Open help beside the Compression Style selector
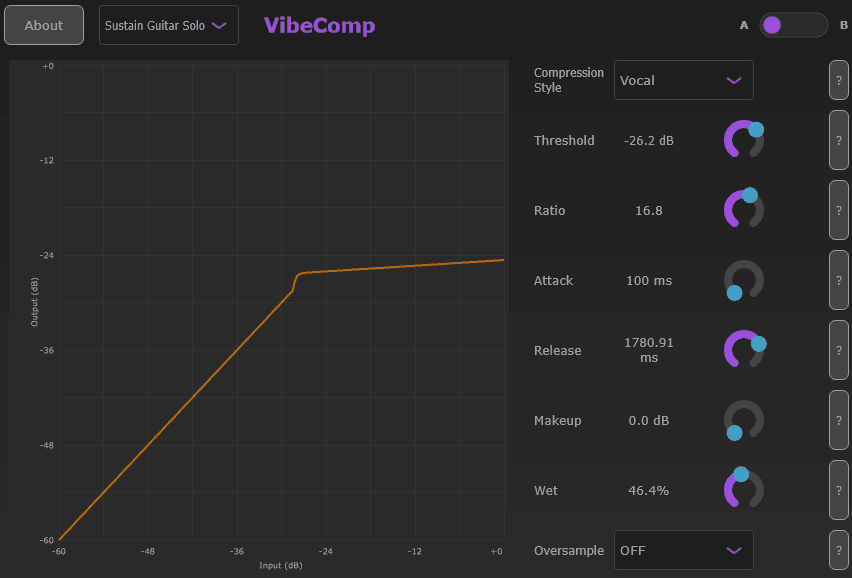The width and height of the screenshot is (852, 578). point(838,80)
